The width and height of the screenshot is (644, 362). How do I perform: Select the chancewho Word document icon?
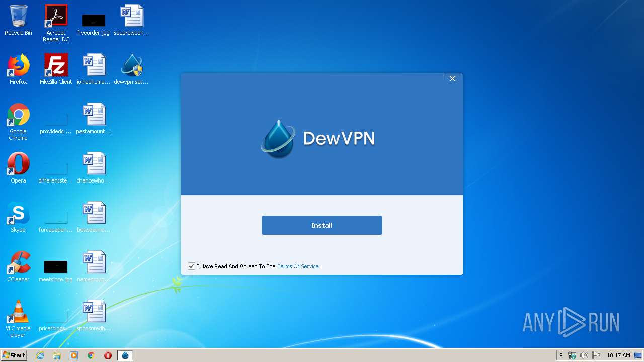[94, 168]
